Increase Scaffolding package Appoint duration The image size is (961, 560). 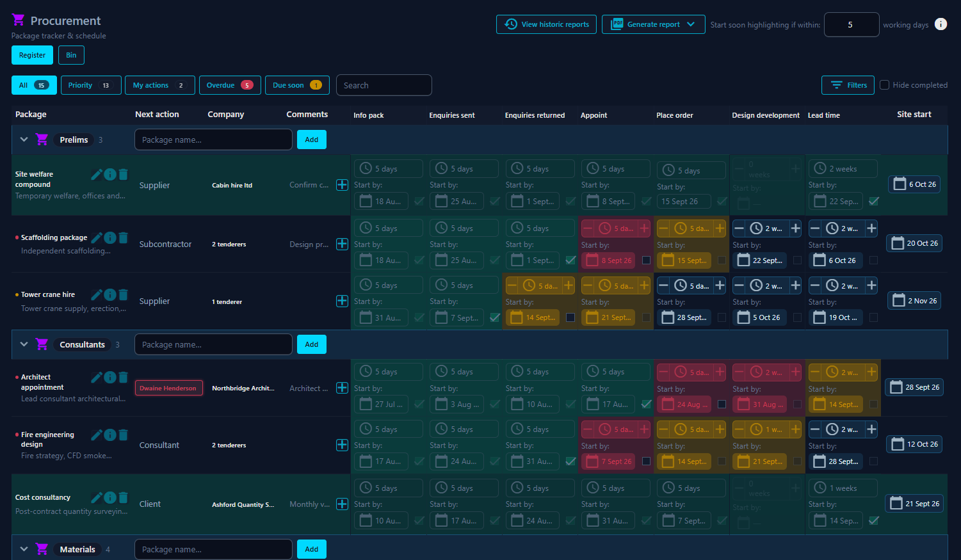[x=644, y=228]
